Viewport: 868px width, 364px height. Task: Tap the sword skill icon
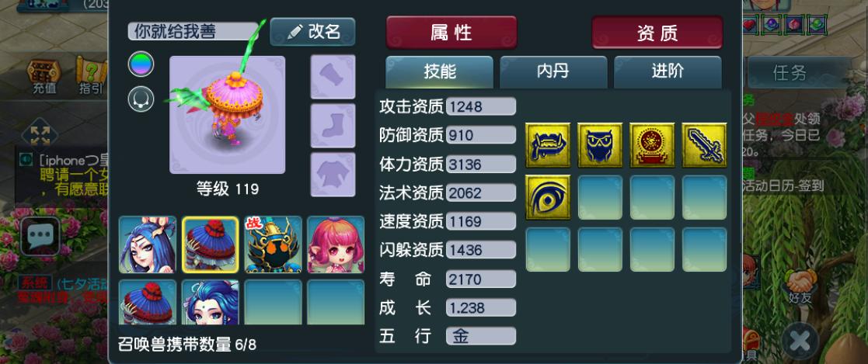[704, 145]
